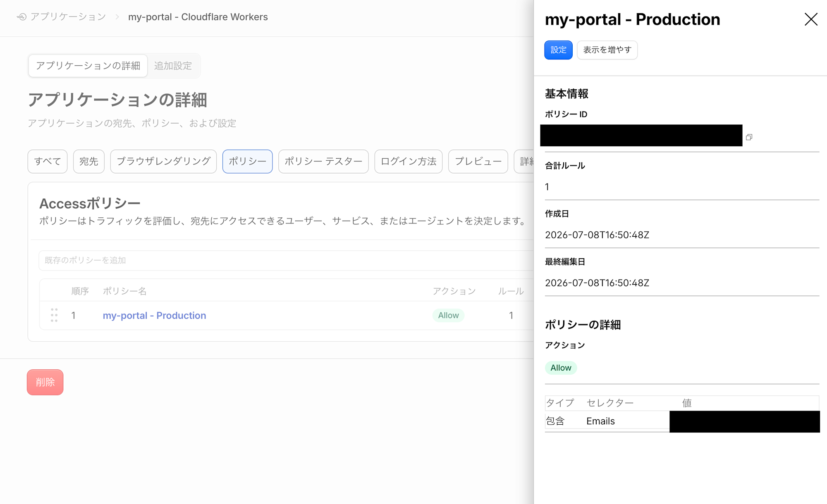Select the ログイン方法 filter tab
The width and height of the screenshot is (827, 504).
[x=409, y=161]
